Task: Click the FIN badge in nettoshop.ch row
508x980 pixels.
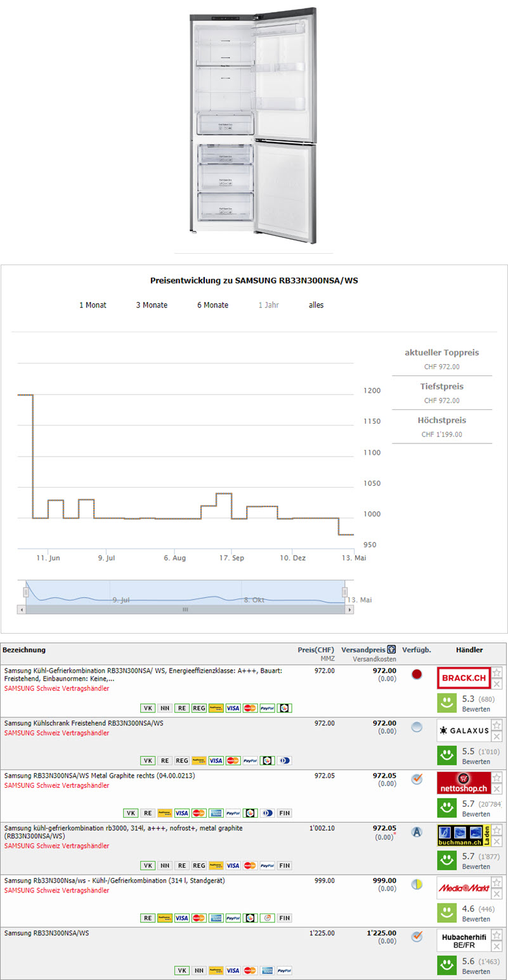Action: pos(285,813)
